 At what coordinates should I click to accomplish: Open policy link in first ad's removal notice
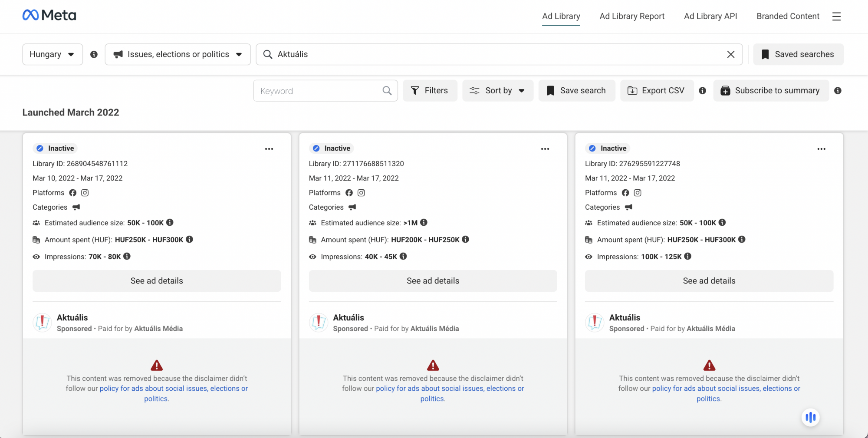click(x=174, y=389)
